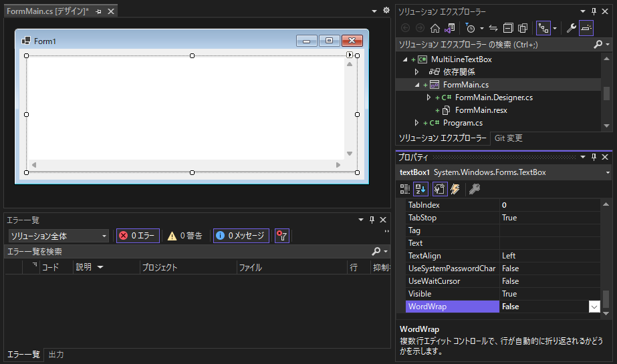This screenshot has width=617, height=364.
Task: Close the FormMain.cs designer tab
Action: click(111, 11)
